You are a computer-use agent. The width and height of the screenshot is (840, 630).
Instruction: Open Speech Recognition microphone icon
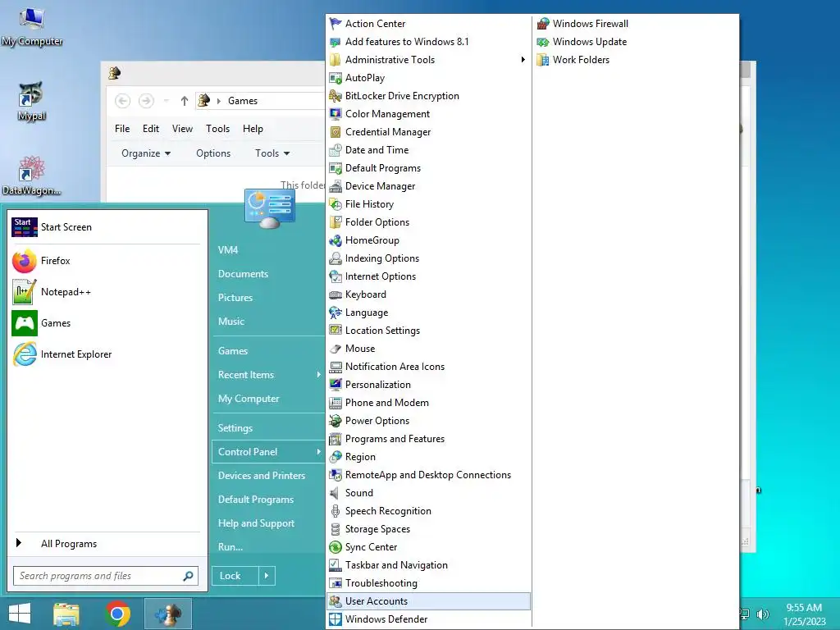pyautogui.click(x=336, y=511)
